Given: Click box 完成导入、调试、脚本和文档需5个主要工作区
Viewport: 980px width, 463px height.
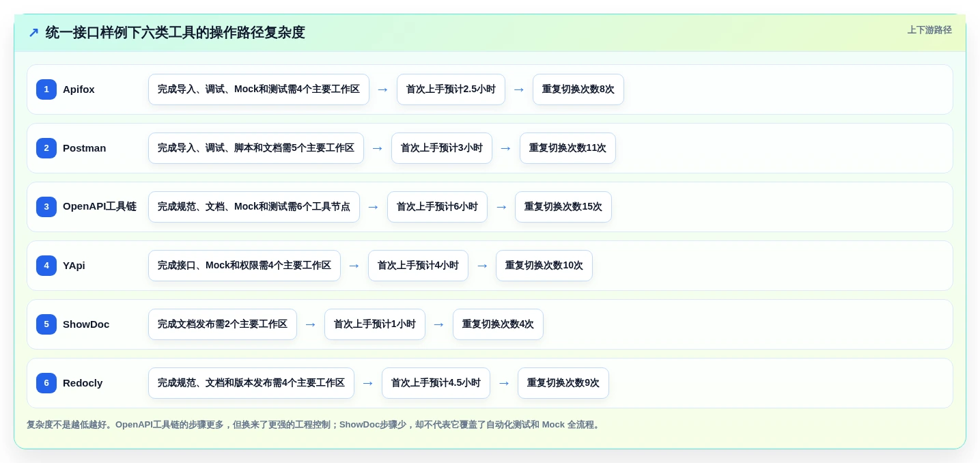Looking at the screenshot, I should [256, 148].
